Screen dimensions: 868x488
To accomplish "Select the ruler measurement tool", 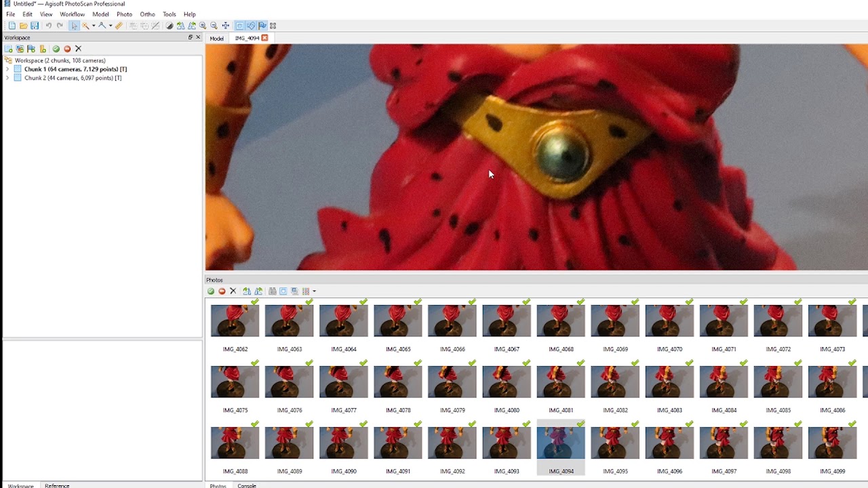I will pos(119,26).
